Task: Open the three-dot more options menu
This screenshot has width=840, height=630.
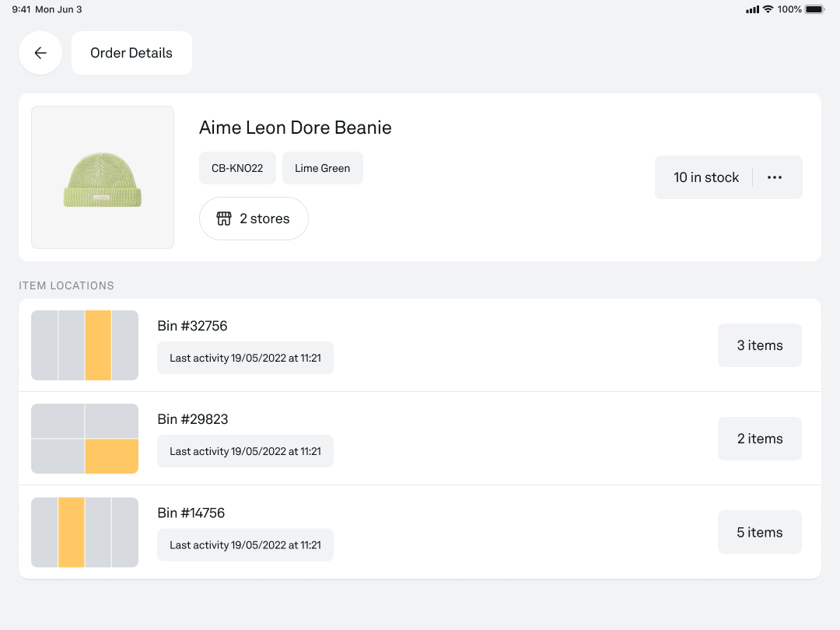Action: click(x=775, y=177)
